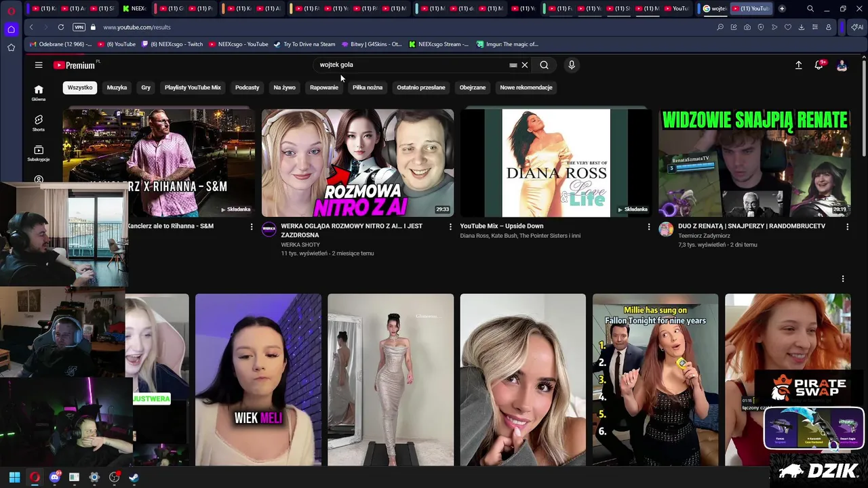The image size is (868, 488).
Task: Open the YouTube hamburger guide menu
Action: click(39, 65)
